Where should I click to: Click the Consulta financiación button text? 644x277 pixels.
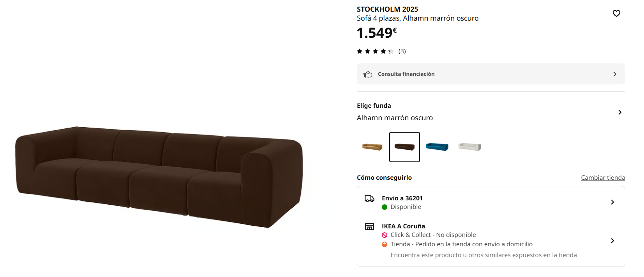(406, 74)
